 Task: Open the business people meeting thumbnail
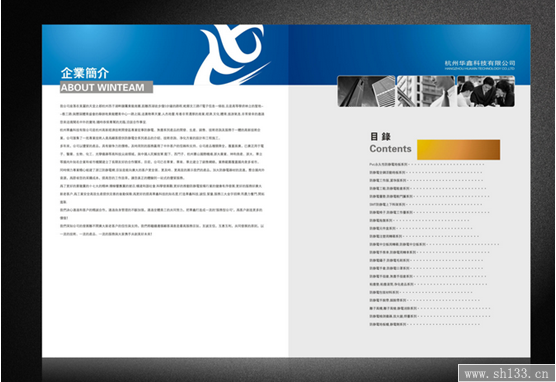pyautogui.click(x=486, y=91)
